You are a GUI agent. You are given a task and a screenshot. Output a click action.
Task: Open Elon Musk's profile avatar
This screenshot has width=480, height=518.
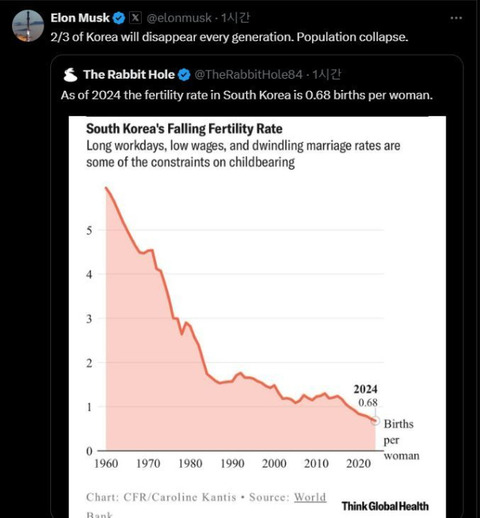tap(28, 26)
